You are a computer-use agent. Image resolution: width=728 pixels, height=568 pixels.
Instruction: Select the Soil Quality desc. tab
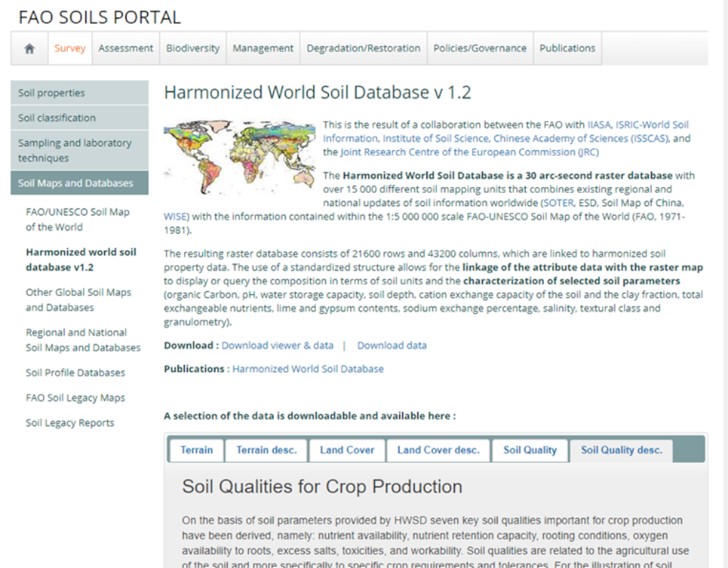pos(621,450)
